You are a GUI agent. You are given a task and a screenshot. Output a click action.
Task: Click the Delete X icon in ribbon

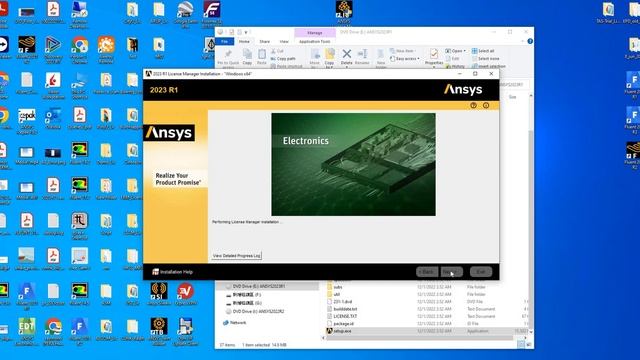point(347,54)
